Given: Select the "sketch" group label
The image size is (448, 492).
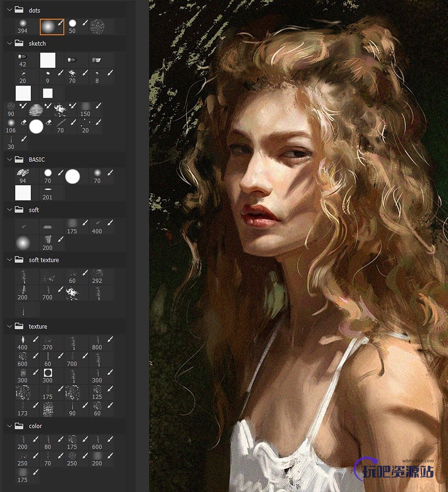Looking at the screenshot, I should tap(37, 44).
